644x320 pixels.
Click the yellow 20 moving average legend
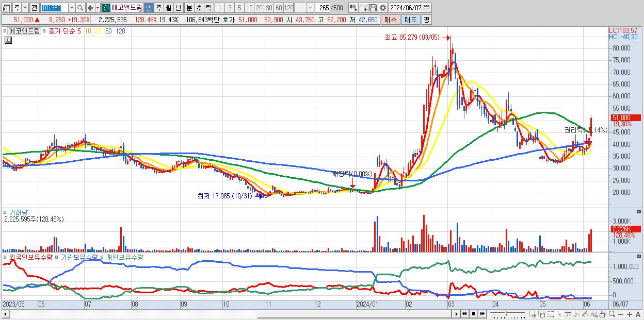[x=98, y=31]
